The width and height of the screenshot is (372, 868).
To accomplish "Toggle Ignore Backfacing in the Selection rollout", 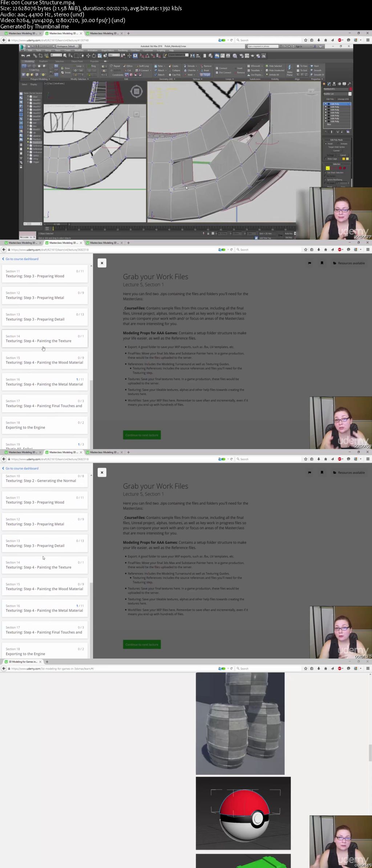I will click(325, 180).
